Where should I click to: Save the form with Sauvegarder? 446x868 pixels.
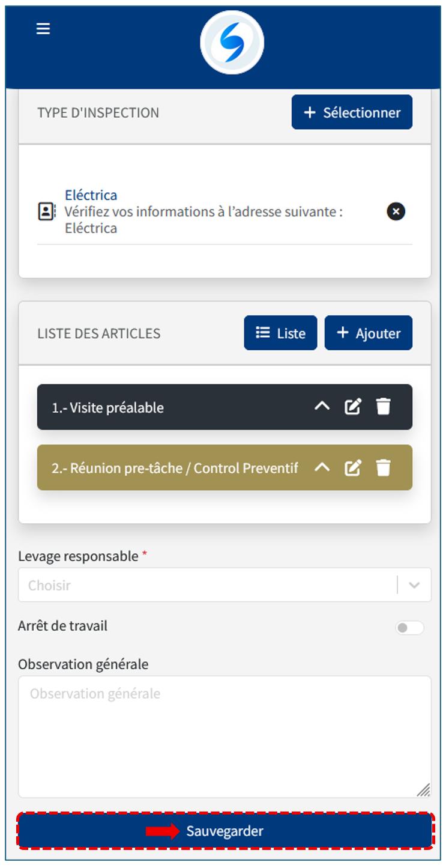click(x=225, y=831)
